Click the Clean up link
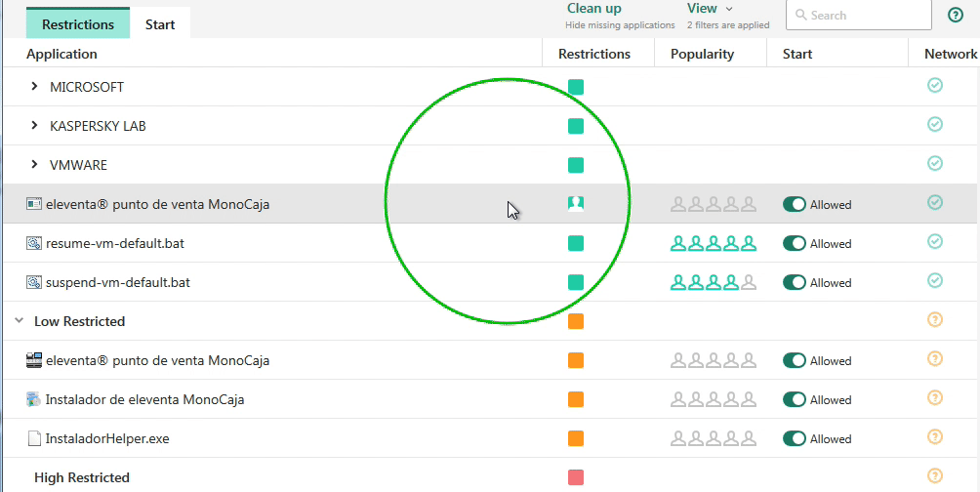This screenshot has width=980, height=492. (593, 9)
